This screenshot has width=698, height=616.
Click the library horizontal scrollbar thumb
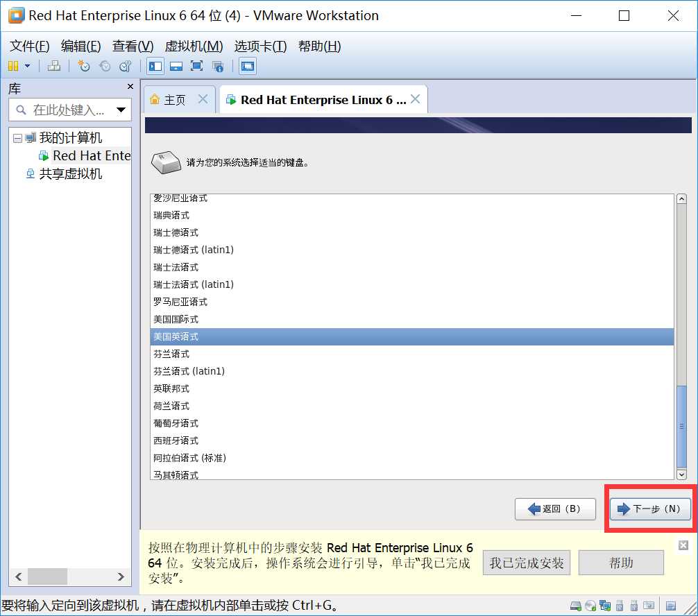[47, 576]
